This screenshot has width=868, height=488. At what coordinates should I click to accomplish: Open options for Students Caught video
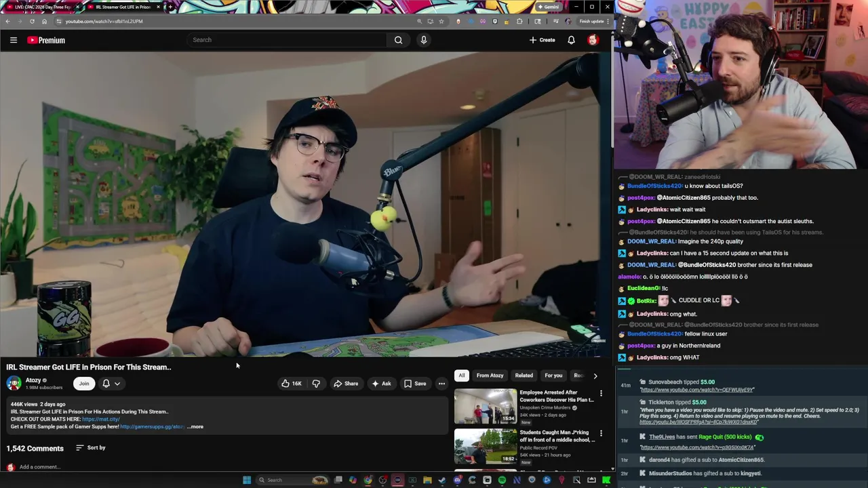601,433
